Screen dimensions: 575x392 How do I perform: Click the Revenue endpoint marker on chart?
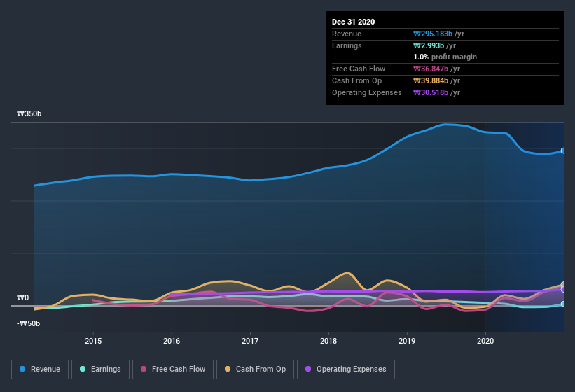pos(563,150)
